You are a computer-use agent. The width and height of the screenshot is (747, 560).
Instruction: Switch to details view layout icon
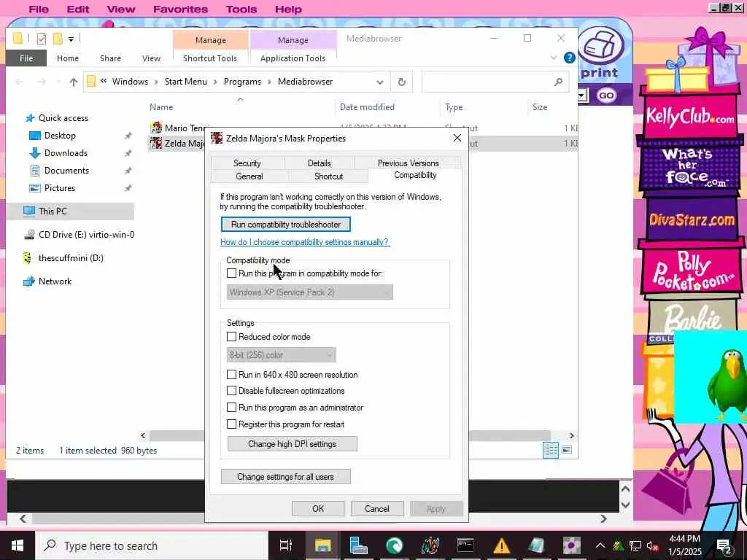551,449
